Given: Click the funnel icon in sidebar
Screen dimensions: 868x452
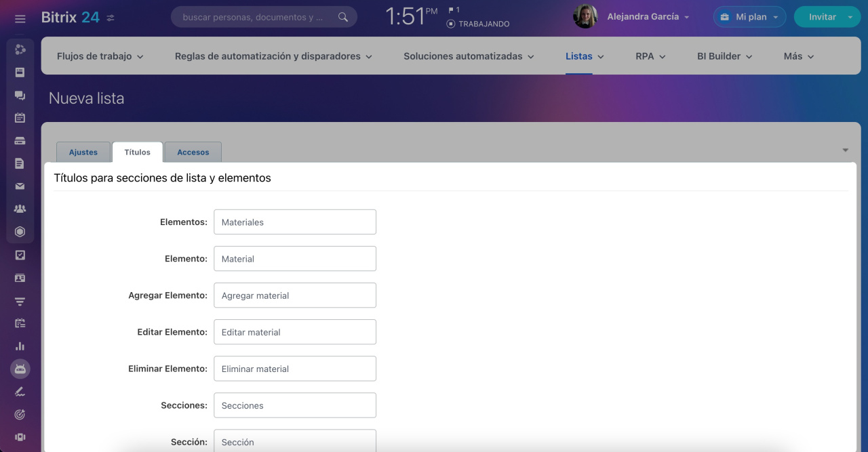Looking at the screenshot, I should [20, 301].
